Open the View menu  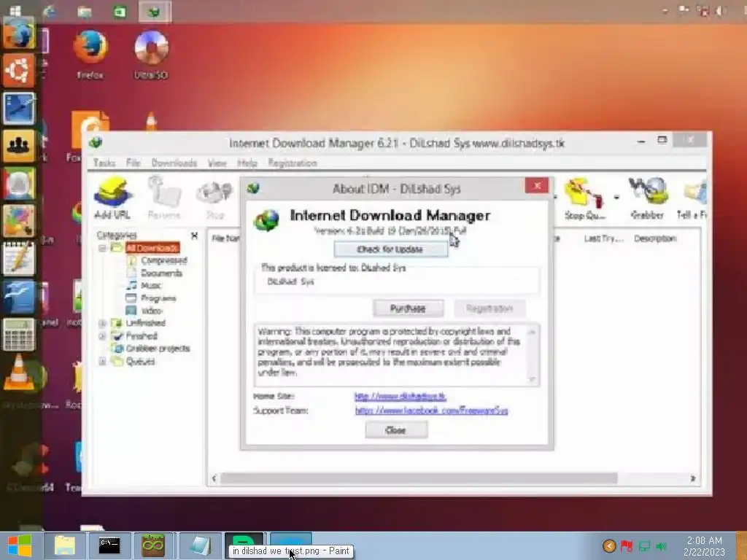coord(217,163)
